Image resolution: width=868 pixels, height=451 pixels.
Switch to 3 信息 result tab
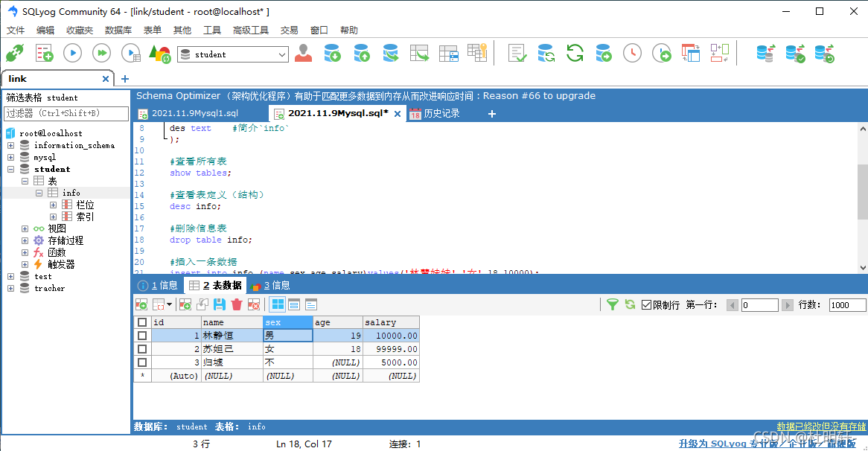tap(270, 285)
